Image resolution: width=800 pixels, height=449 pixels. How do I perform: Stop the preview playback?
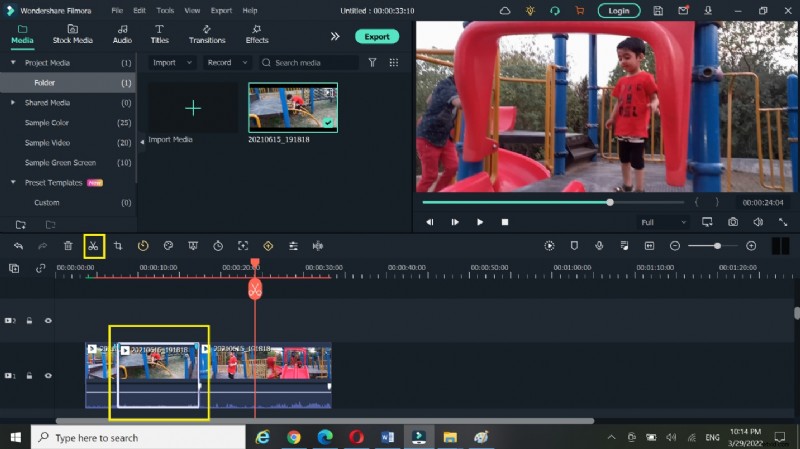tap(505, 222)
